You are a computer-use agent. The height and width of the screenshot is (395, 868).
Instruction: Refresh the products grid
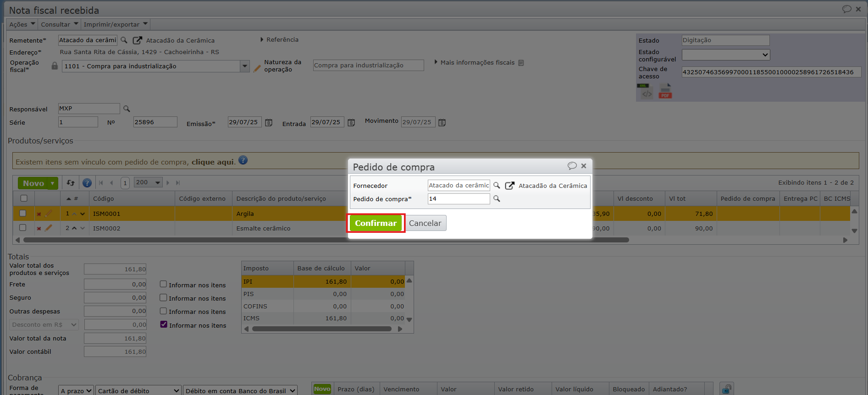71,183
